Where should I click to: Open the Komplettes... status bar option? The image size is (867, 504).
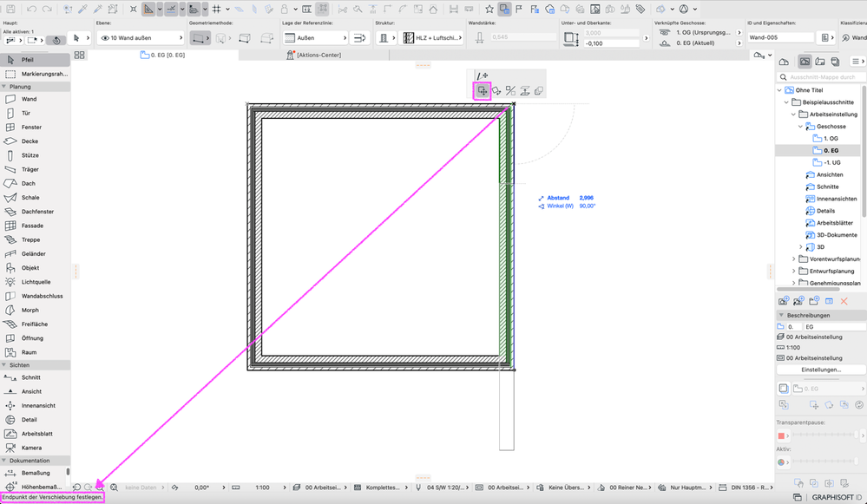[381, 488]
